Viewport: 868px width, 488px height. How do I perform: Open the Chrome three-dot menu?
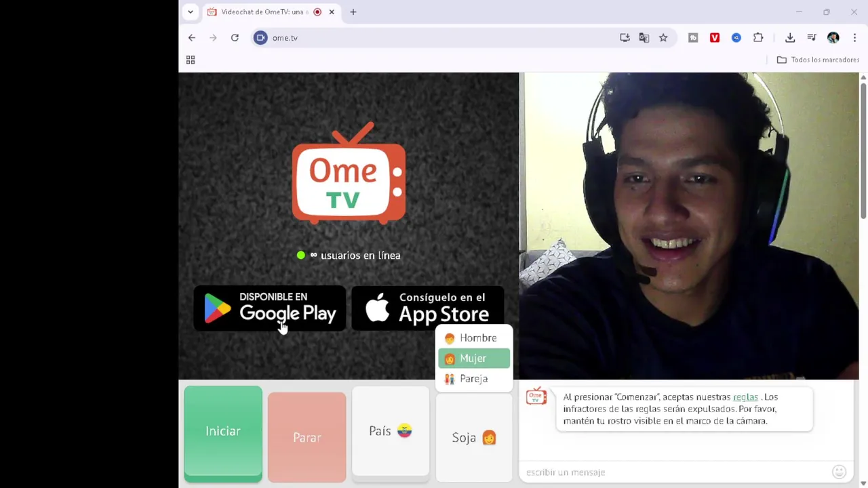tap(854, 38)
